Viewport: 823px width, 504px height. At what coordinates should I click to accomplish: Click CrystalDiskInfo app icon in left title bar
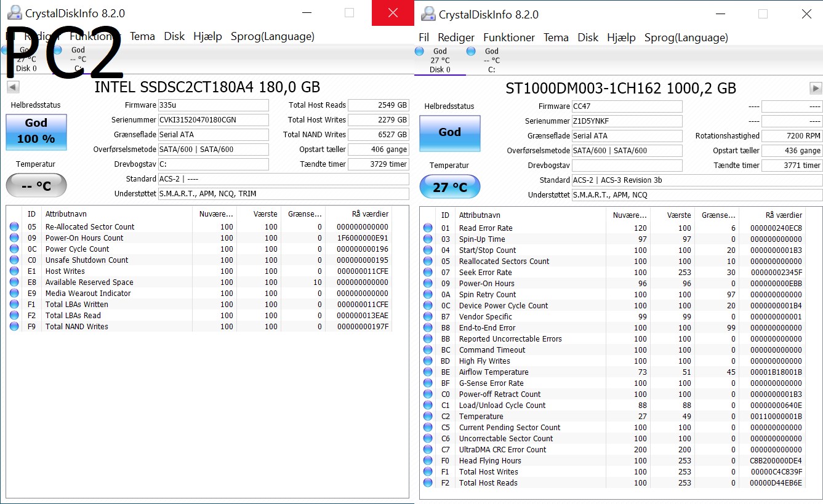[x=14, y=13]
